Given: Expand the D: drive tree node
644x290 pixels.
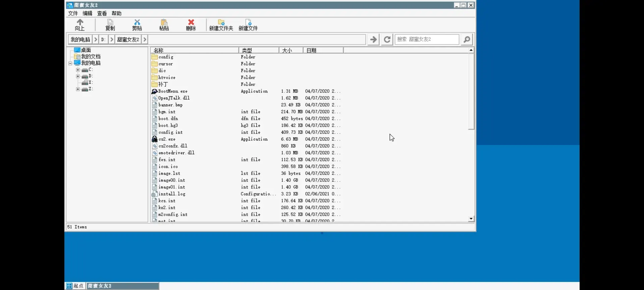Looking at the screenshot, I should 78,76.
